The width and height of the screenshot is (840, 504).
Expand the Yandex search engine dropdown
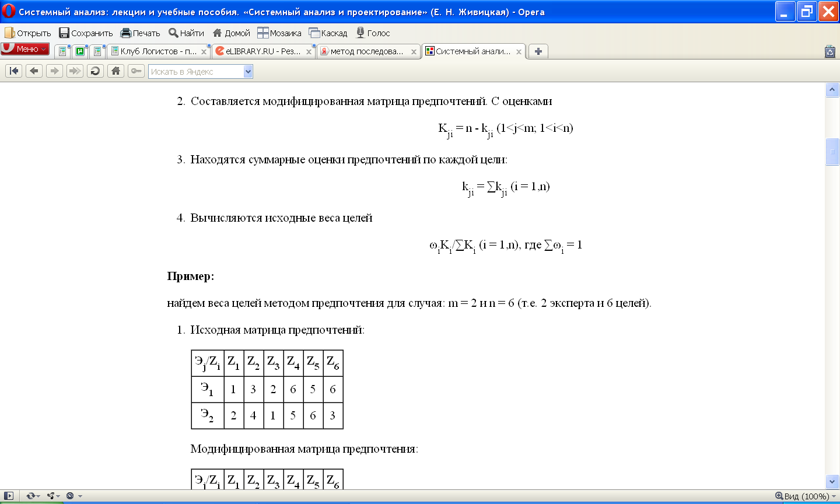[x=248, y=72]
